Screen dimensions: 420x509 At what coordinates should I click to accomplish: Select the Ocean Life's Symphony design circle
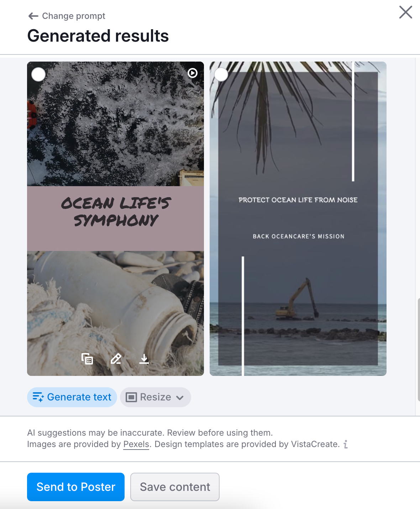(38, 74)
